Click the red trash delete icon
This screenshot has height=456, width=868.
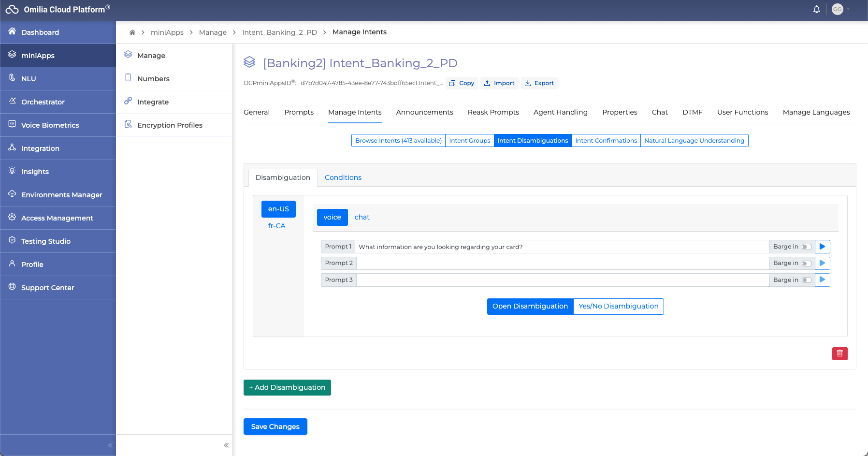[x=839, y=353]
